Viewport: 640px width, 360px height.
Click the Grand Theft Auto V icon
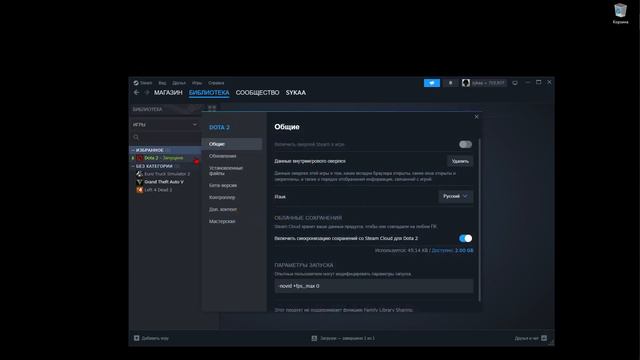pos(140,182)
